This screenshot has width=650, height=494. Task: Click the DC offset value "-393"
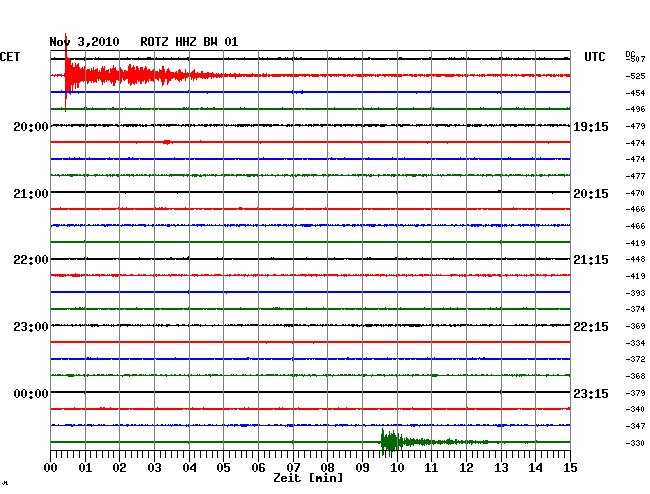click(x=635, y=293)
